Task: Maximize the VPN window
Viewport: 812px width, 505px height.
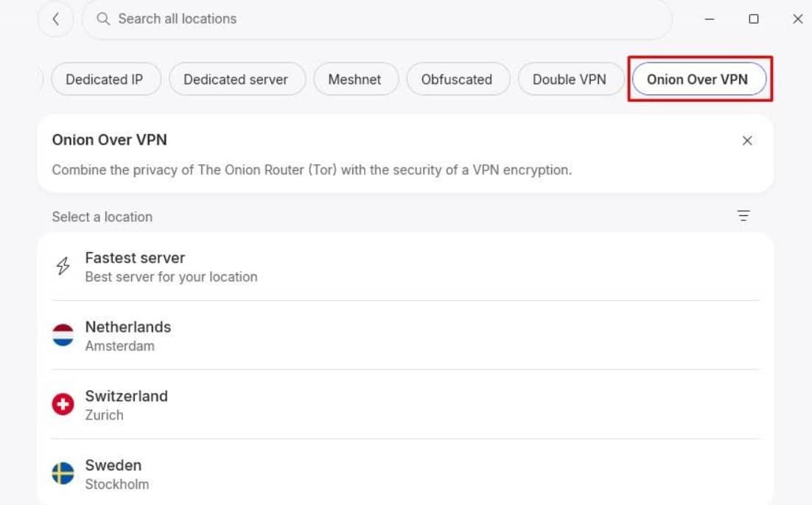Action: pyautogui.click(x=754, y=19)
